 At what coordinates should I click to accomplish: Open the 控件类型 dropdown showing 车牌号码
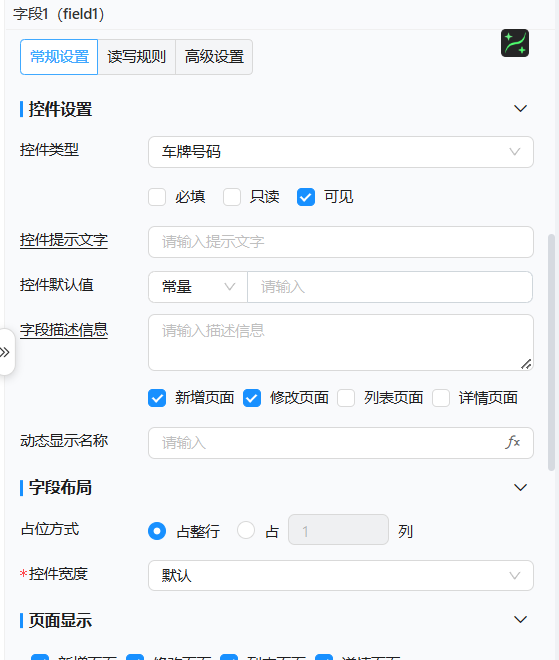coord(341,152)
